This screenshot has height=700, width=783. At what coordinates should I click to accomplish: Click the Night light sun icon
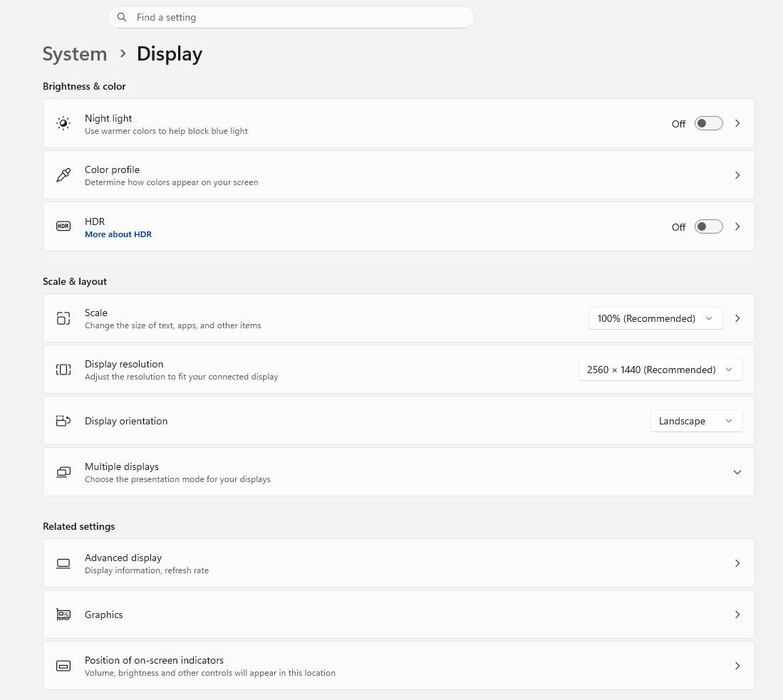pyautogui.click(x=63, y=123)
